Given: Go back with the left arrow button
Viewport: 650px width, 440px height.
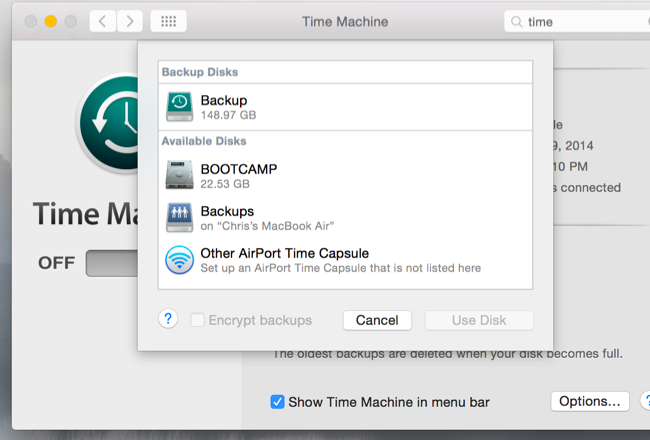Looking at the screenshot, I should [x=102, y=21].
